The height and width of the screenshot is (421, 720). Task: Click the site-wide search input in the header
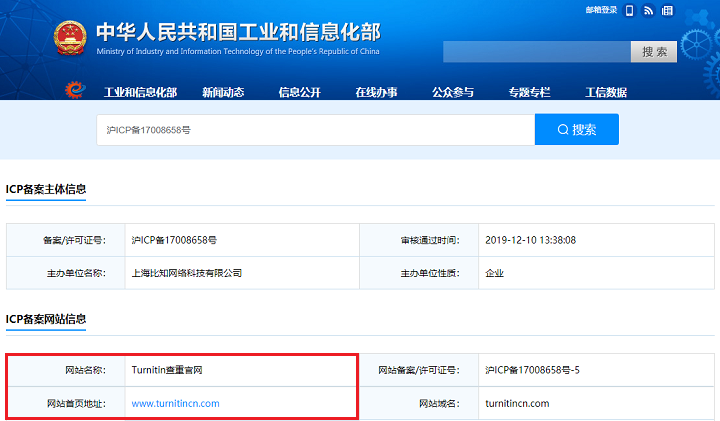[537, 52]
